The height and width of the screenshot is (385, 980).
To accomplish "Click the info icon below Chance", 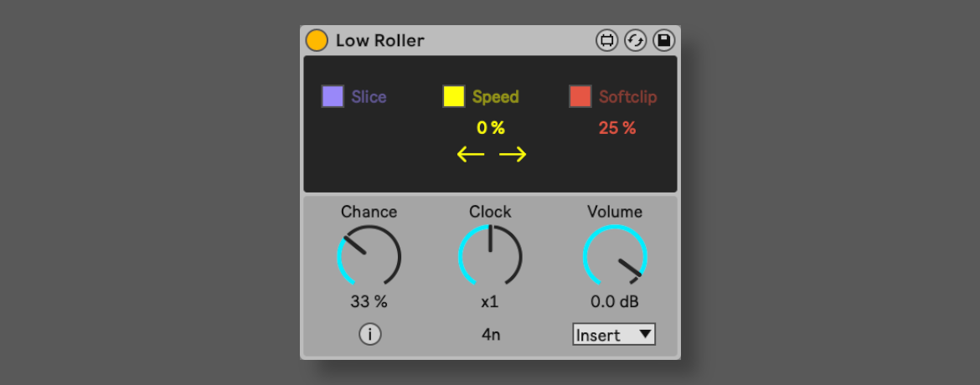I will pyautogui.click(x=370, y=334).
